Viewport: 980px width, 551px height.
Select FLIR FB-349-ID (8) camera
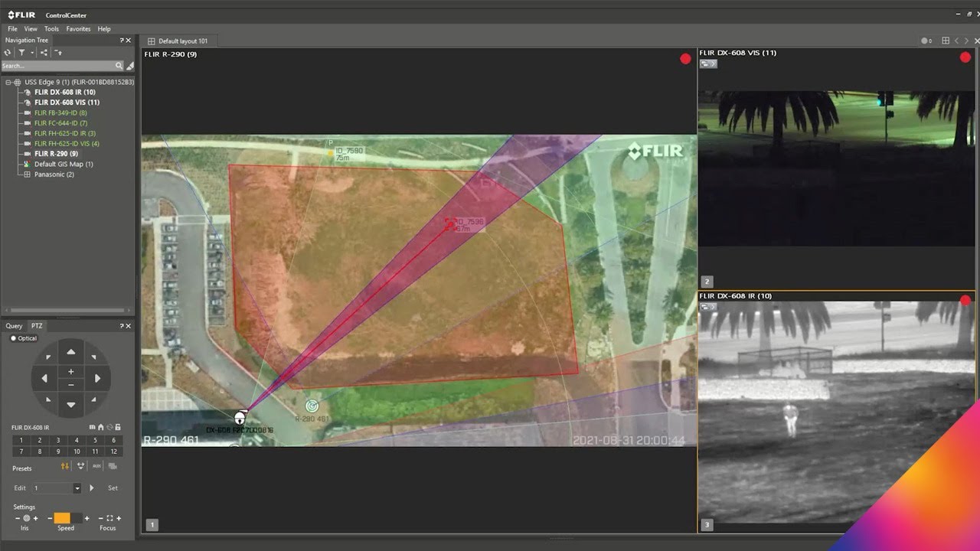(x=60, y=112)
